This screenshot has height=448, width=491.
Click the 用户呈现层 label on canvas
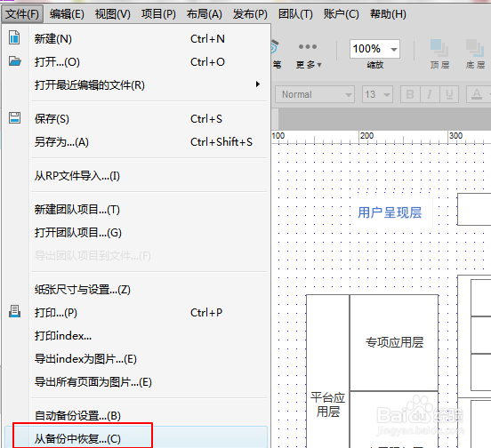(390, 212)
